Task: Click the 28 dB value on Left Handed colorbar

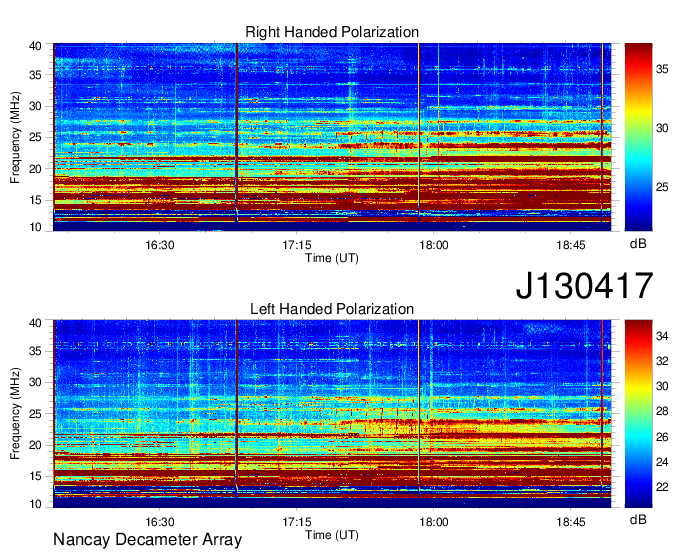Action: click(662, 412)
